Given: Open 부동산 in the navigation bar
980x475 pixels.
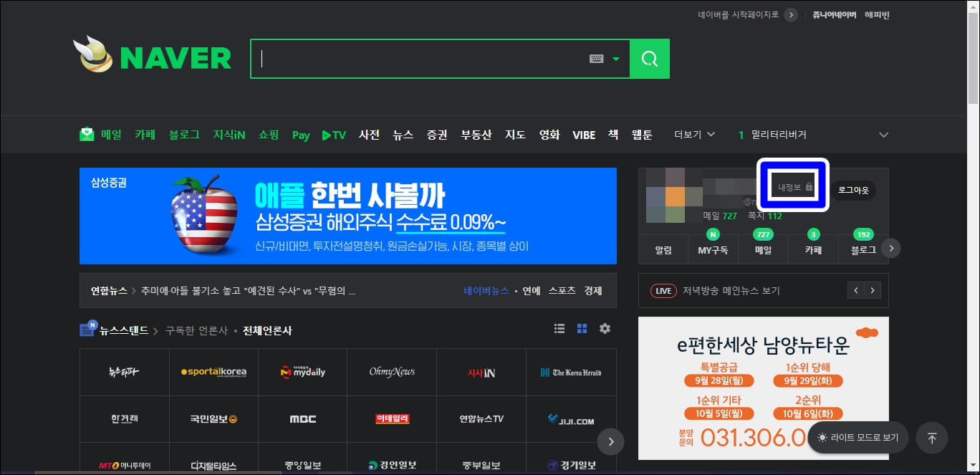Looking at the screenshot, I should tap(476, 135).
